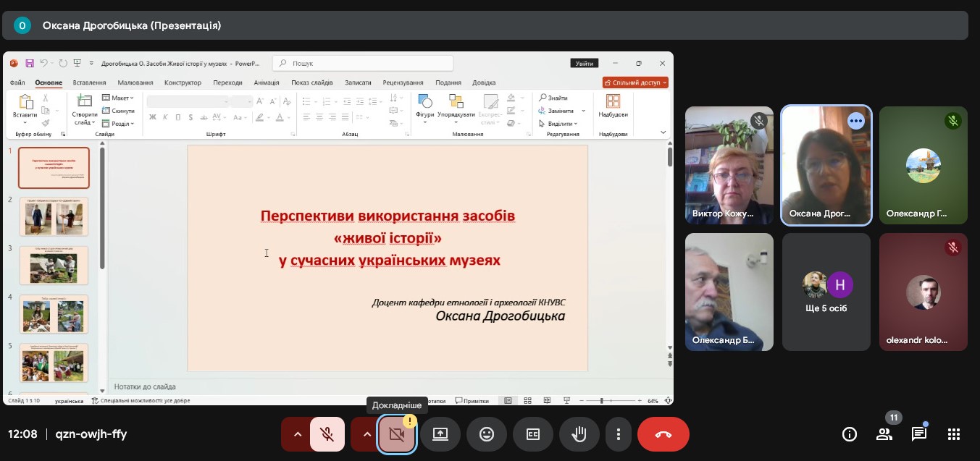Raise your hand in the meeting
Image resolution: width=980 pixels, height=461 pixels.
coord(579,434)
